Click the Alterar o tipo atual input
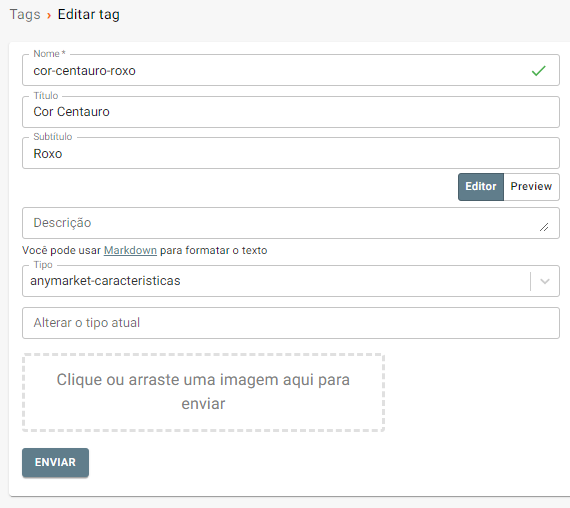This screenshot has height=508, width=570. [x=290, y=323]
